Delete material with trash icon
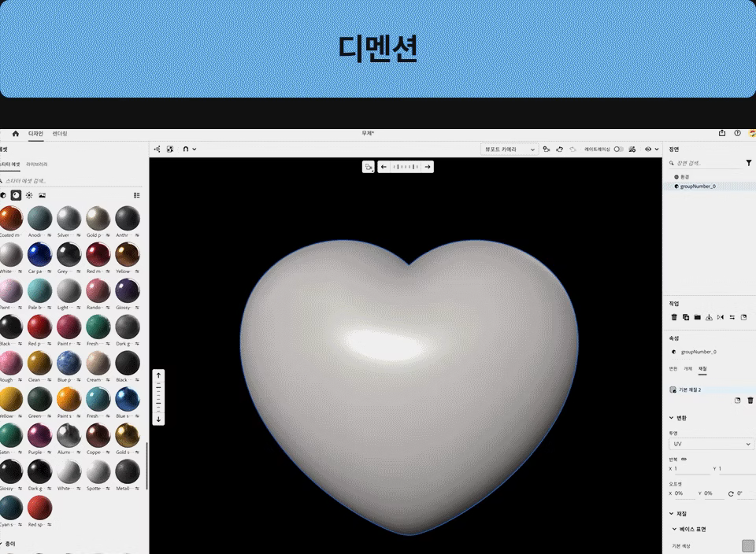This screenshot has height=554, width=756. point(750,401)
